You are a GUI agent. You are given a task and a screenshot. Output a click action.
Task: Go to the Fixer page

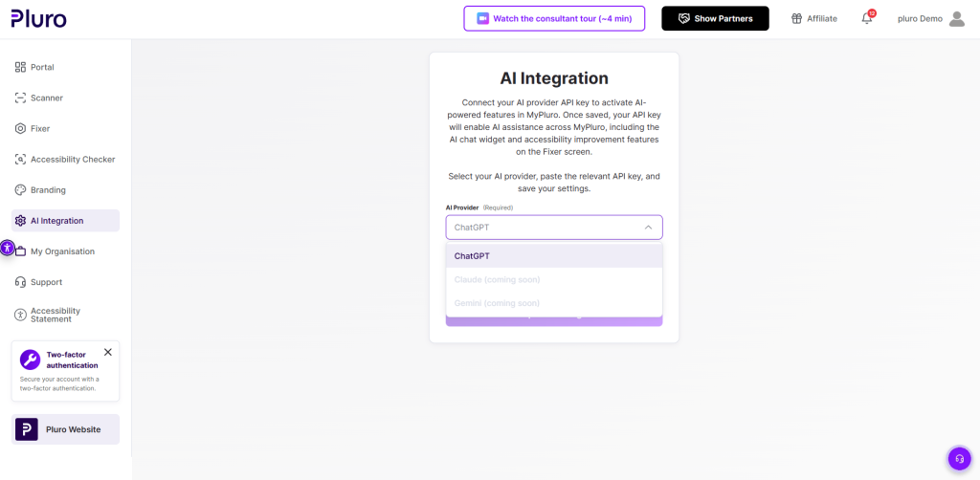tap(65, 128)
